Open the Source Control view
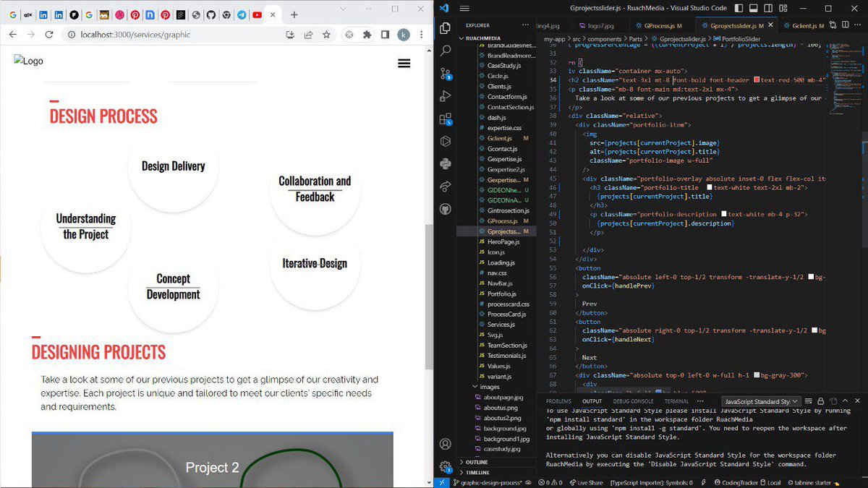Viewport: 868px width, 488px height. (444, 74)
